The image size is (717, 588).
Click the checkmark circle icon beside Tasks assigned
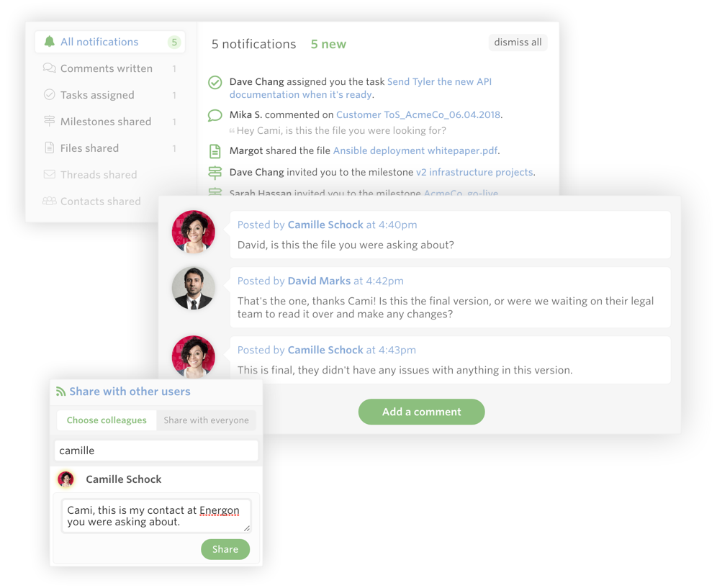(50, 95)
